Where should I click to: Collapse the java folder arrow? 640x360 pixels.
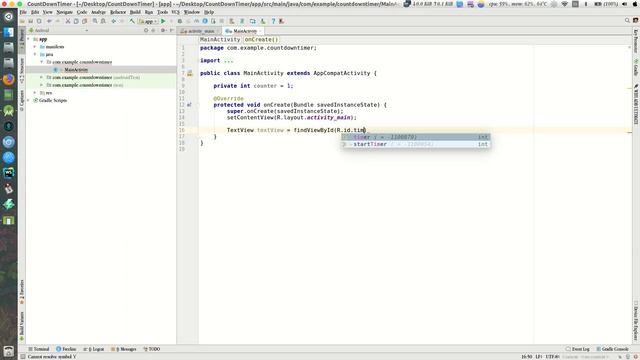click(35, 54)
